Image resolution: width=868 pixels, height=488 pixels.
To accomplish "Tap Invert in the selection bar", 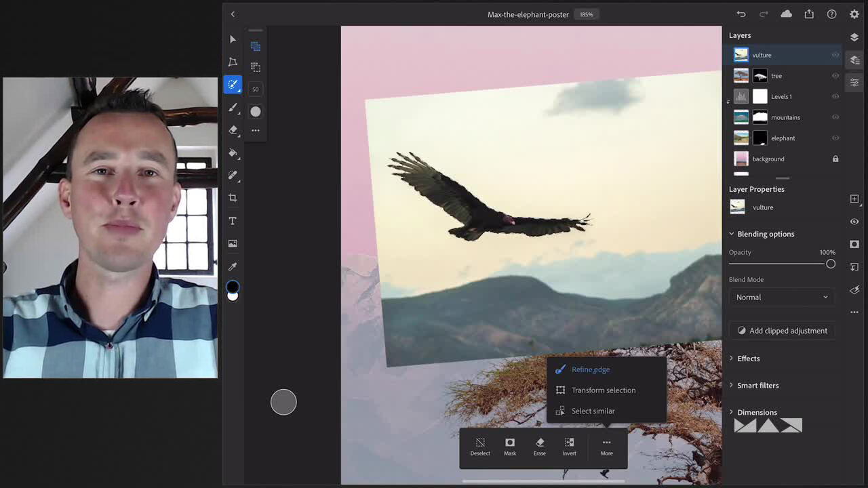I will (x=570, y=447).
